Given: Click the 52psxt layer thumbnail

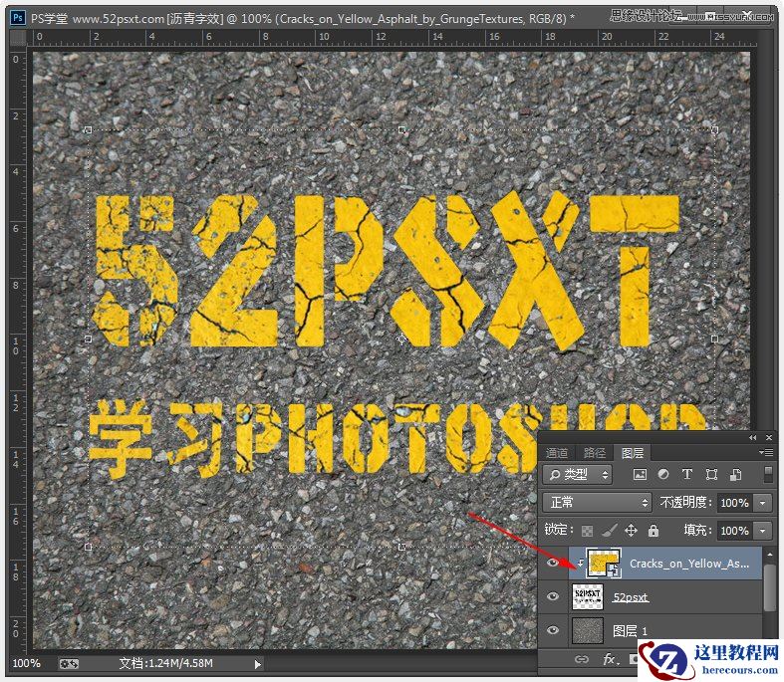Looking at the screenshot, I should [588, 596].
